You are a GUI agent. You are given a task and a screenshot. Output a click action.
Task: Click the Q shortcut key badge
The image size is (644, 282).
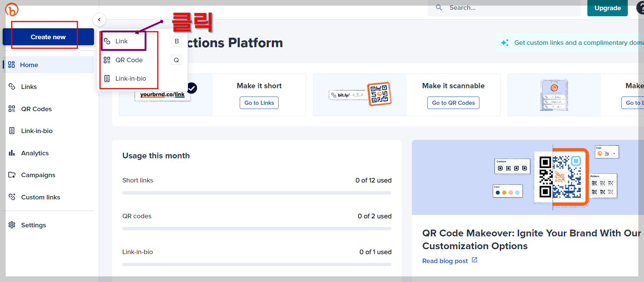pyautogui.click(x=176, y=60)
